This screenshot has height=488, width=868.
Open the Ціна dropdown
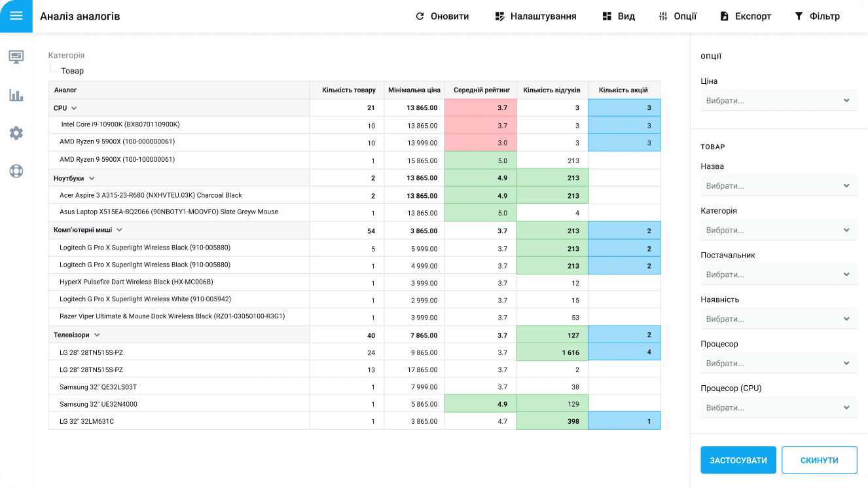[778, 101]
